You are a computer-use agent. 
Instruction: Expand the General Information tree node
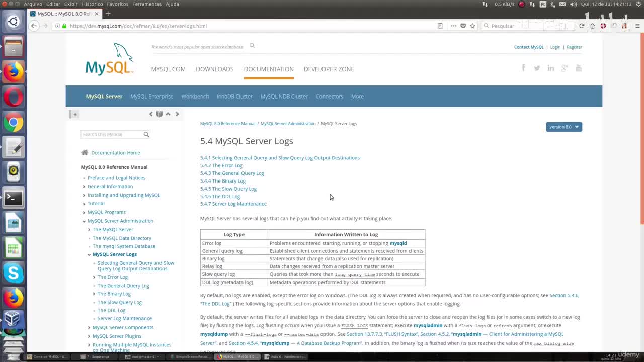point(84,187)
